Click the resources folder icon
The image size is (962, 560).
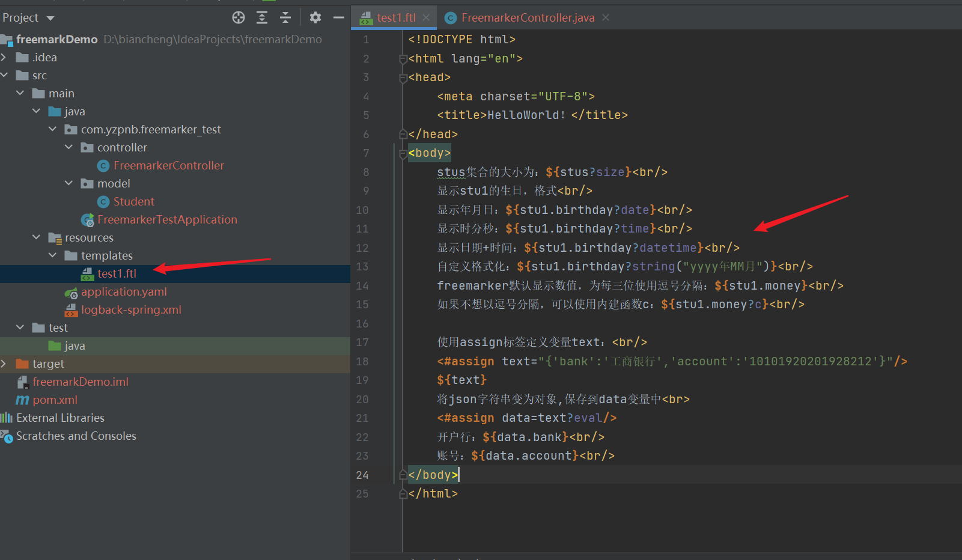55,238
